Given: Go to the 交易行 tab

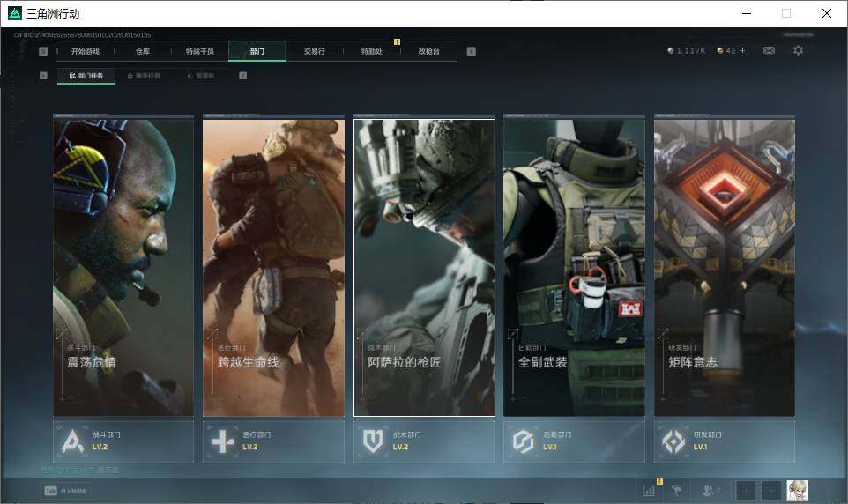Looking at the screenshot, I should click(314, 51).
